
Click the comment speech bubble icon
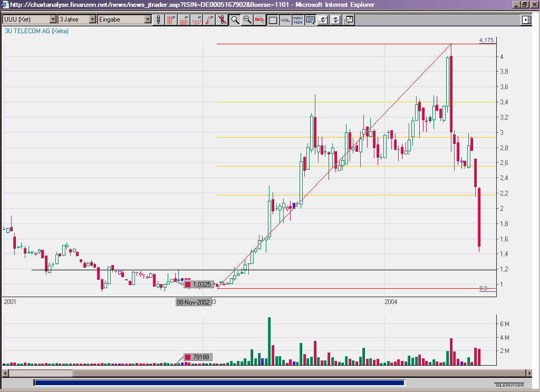click(310, 19)
